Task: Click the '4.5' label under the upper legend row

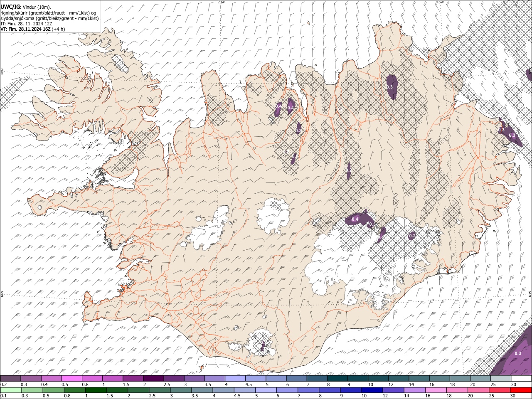Action: point(249,384)
